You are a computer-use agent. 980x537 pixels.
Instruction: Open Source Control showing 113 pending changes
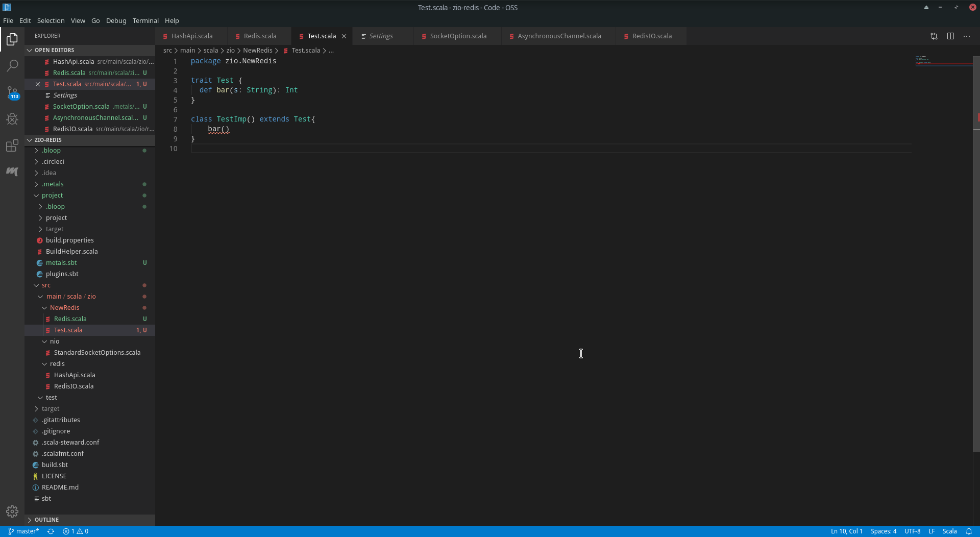tap(12, 93)
